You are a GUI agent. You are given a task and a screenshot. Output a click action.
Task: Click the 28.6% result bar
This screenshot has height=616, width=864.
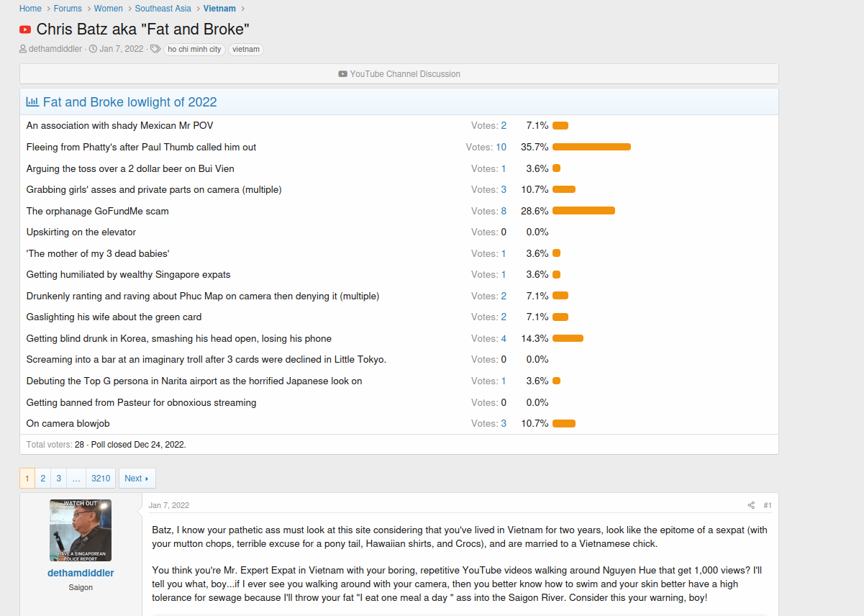pos(583,211)
